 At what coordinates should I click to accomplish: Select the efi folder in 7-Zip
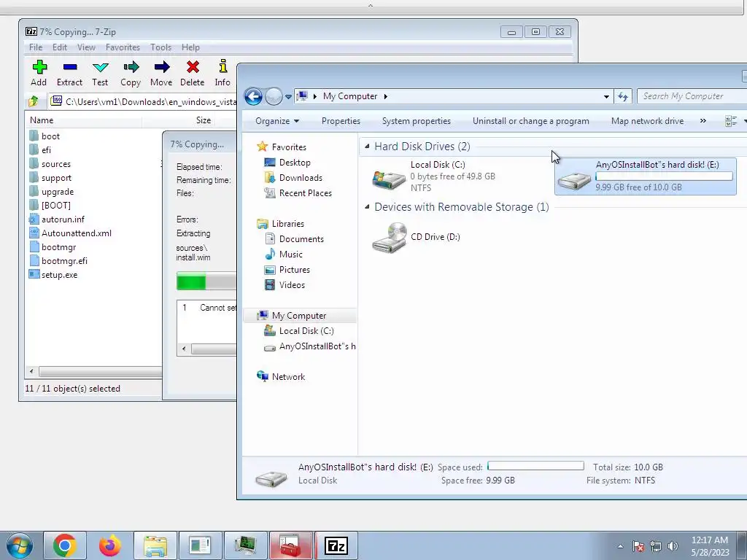click(x=40, y=150)
